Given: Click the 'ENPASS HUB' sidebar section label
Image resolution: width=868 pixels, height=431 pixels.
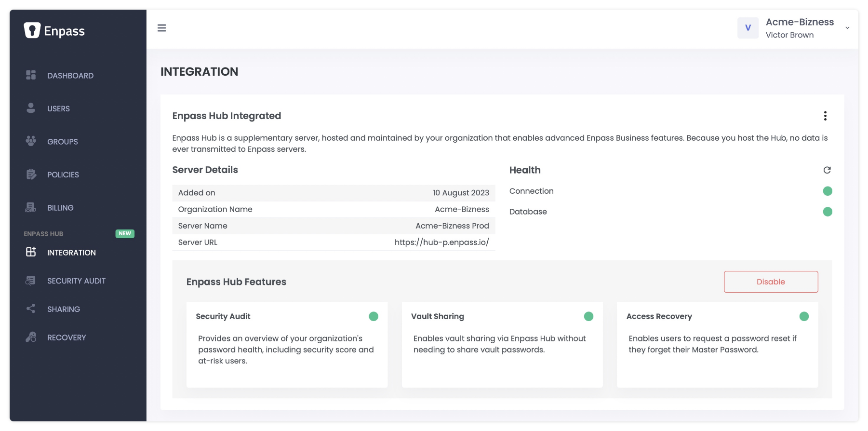Looking at the screenshot, I should point(43,234).
